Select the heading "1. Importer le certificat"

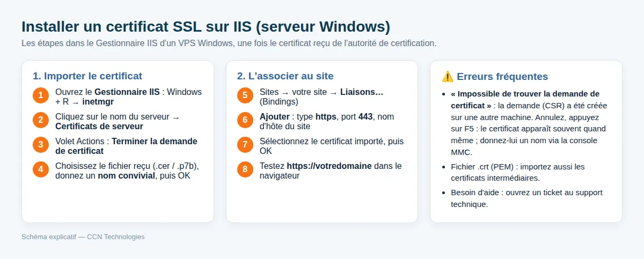(x=87, y=76)
